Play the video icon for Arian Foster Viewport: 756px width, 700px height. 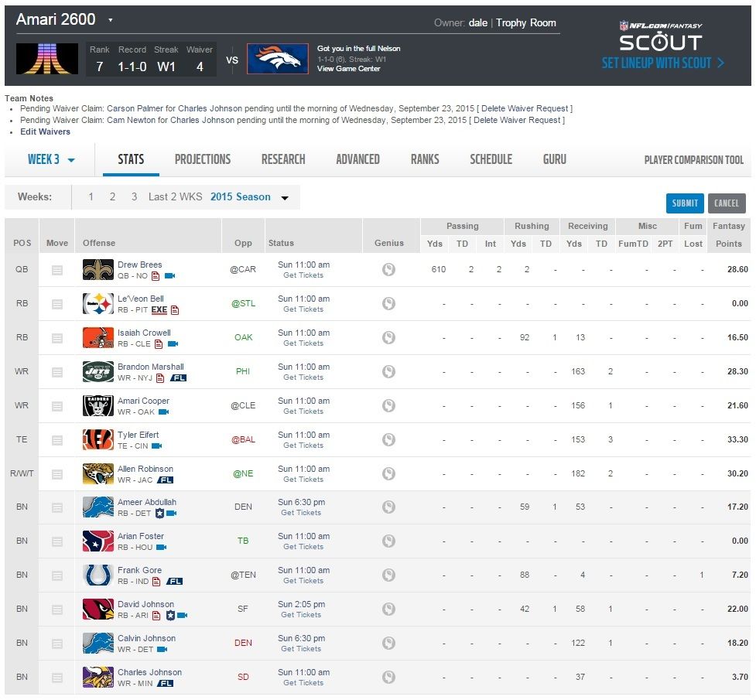[x=162, y=547]
